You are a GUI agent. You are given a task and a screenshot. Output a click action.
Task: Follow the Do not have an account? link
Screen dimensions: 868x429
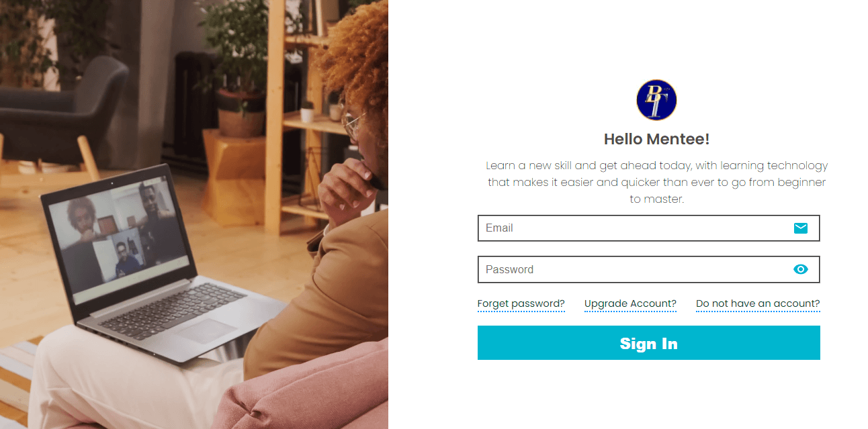pyautogui.click(x=758, y=304)
